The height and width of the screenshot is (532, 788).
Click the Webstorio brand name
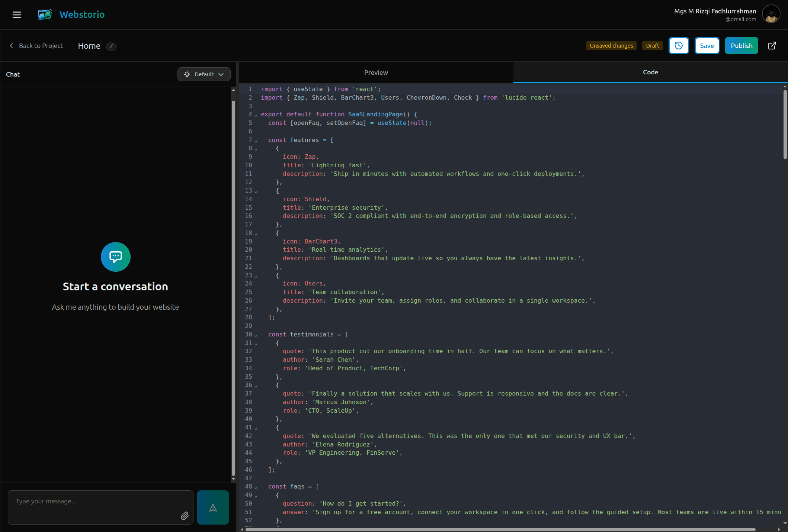[82, 14]
